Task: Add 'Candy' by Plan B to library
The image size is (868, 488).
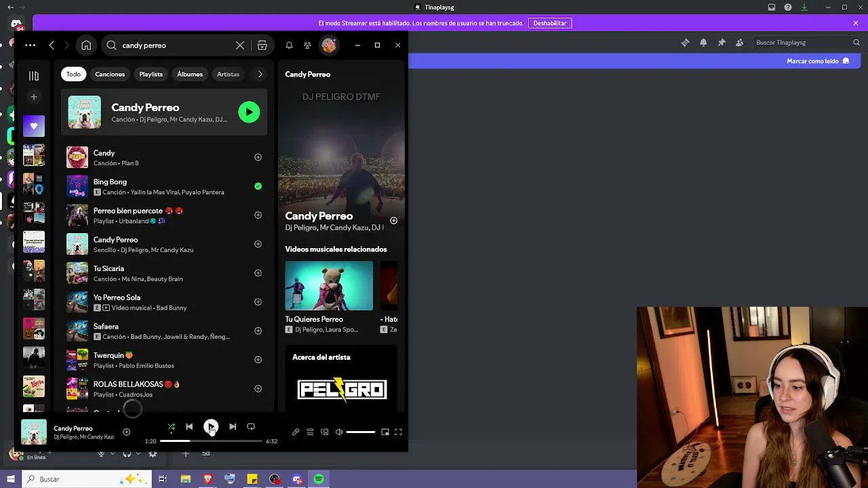Action: pos(258,157)
